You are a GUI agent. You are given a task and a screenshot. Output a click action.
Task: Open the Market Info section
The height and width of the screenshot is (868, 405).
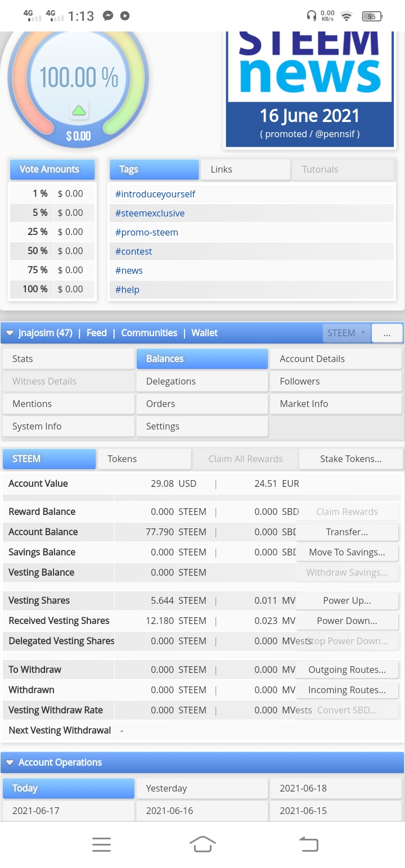click(336, 404)
